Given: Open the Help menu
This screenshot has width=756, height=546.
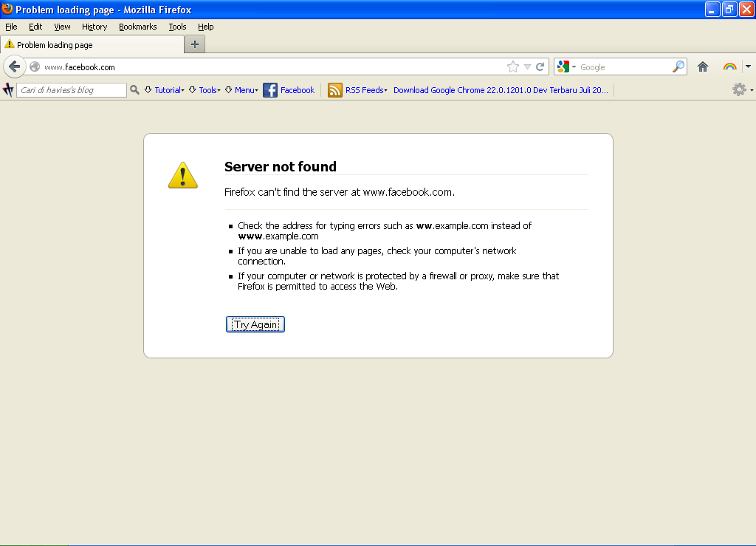Looking at the screenshot, I should coord(206,27).
